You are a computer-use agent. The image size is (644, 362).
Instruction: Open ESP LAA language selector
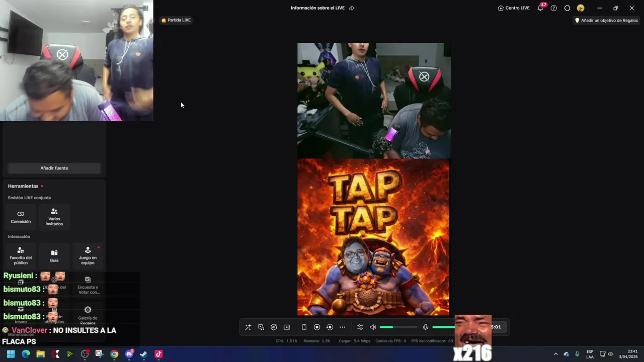tap(590, 354)
